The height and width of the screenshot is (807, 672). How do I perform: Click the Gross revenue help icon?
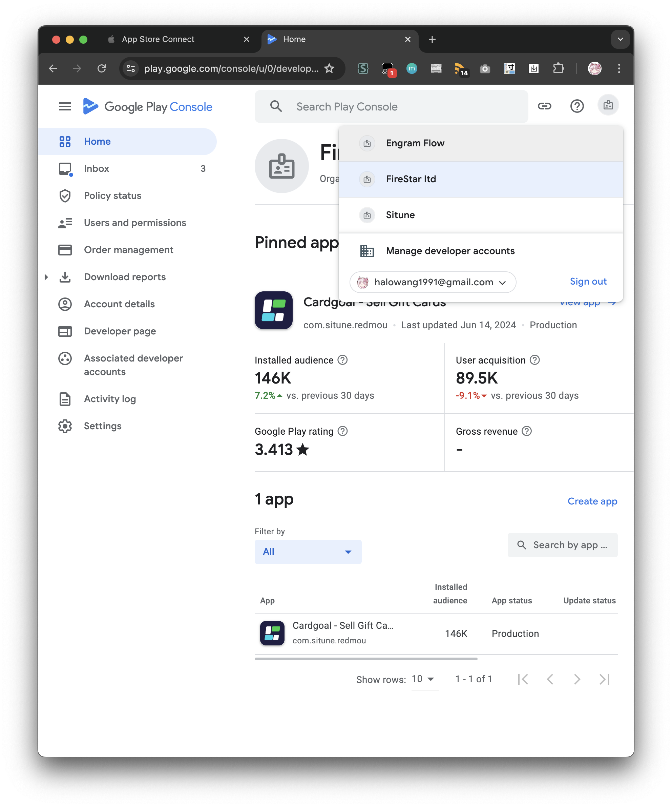point(526,431)
